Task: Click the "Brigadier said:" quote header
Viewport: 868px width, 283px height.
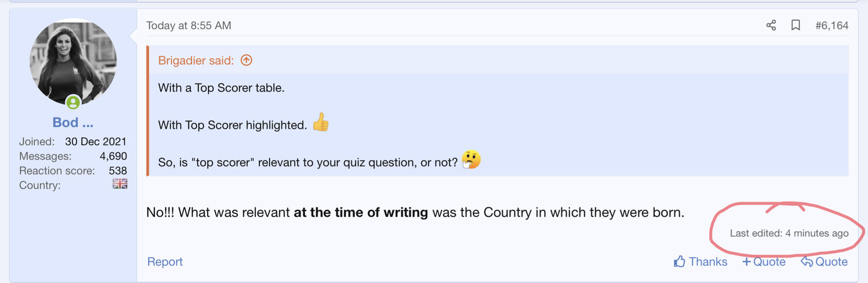Action: [x=196, y=61]
